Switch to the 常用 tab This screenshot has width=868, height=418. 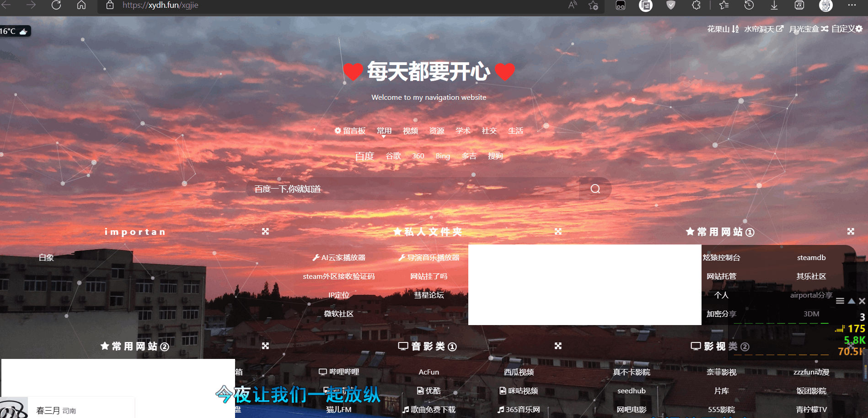pos(384,131)
